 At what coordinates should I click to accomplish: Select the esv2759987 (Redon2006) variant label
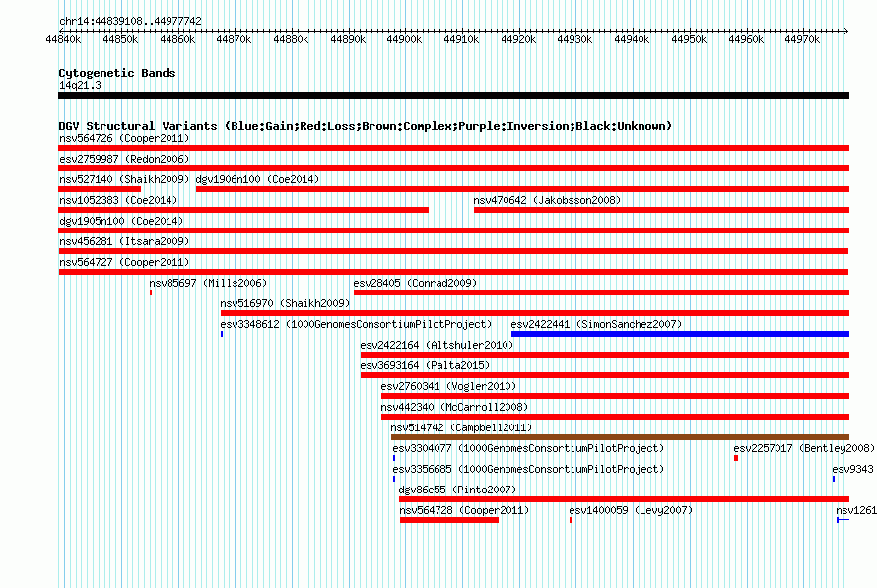[x=124, y=159]
